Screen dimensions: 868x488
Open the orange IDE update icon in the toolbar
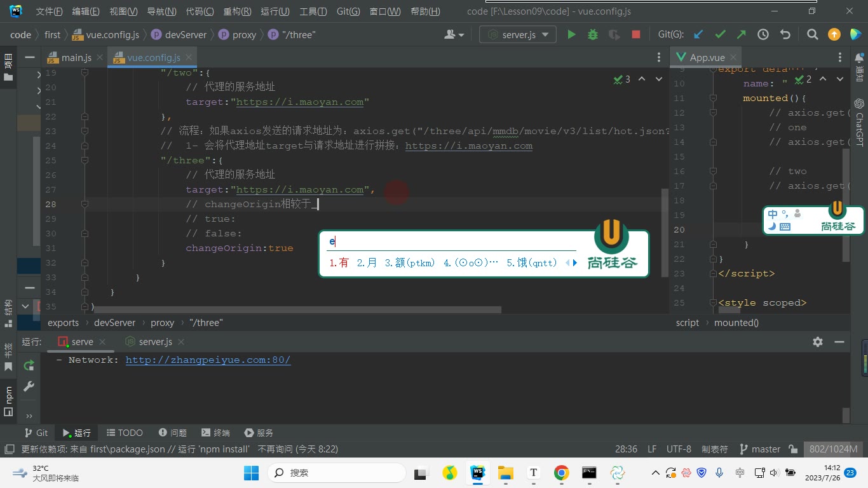pyautogui.click(x=834, y=35)
